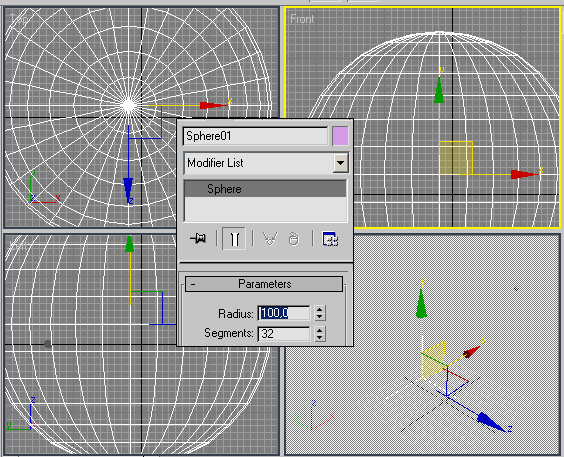564x457 pixels.
Task: Click red X-axis arrow in Perspective viewport
Action: coord(472,351)
